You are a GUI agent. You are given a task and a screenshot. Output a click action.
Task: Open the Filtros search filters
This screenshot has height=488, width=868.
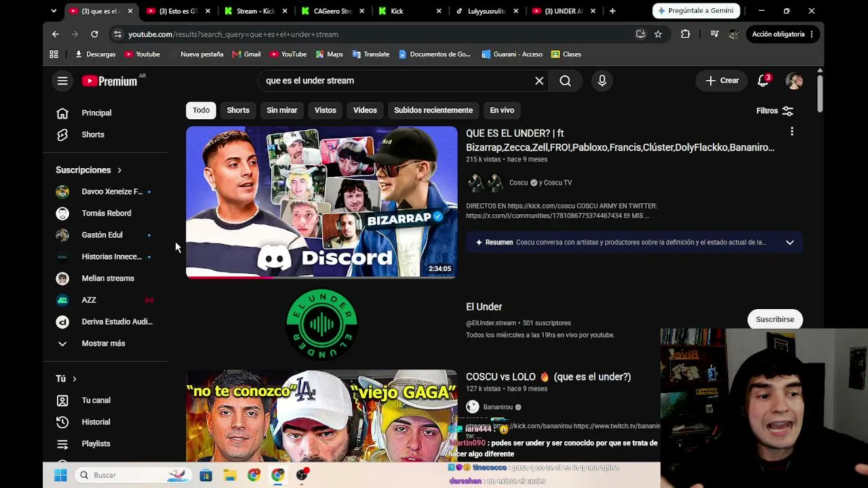[x=775, y=110]
